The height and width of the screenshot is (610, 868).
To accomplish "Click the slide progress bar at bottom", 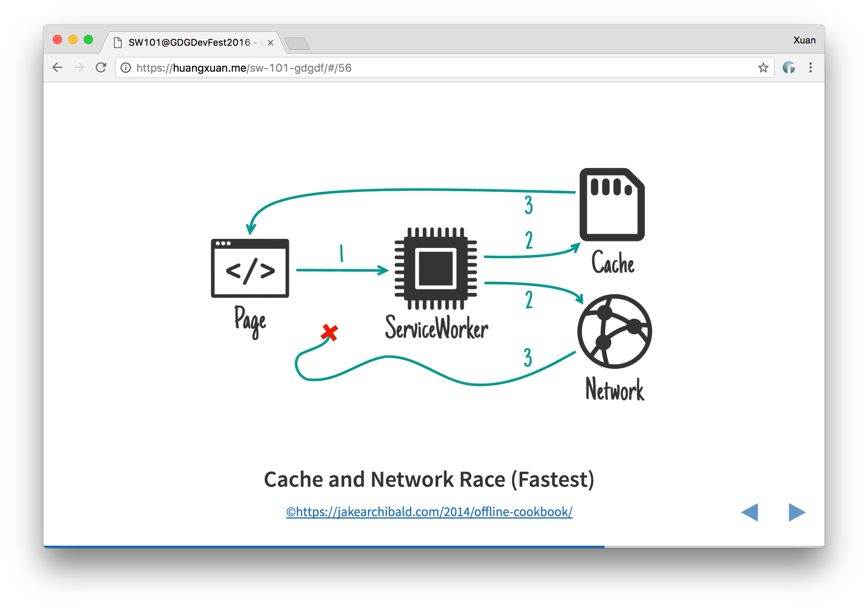I will tap(434, 546).
